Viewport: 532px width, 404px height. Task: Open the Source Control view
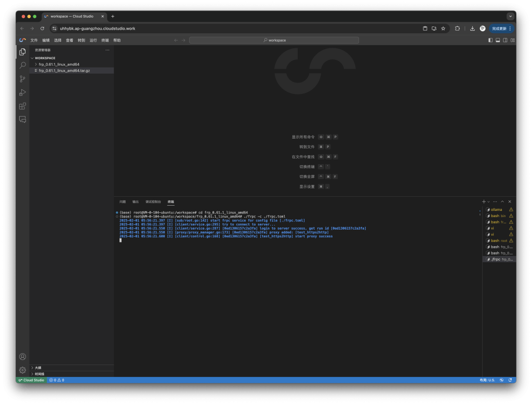click(22, 79)
